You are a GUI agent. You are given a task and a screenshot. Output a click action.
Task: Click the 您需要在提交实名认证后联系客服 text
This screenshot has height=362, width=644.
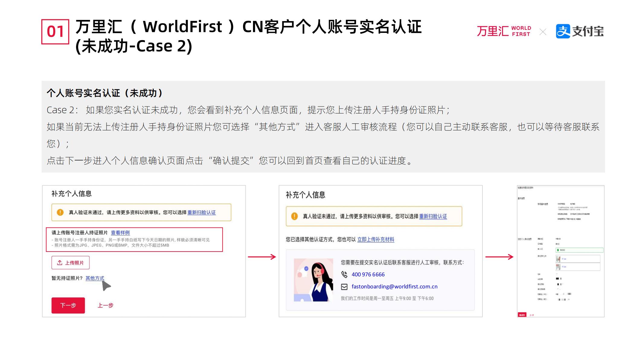[x=402, y=262]
